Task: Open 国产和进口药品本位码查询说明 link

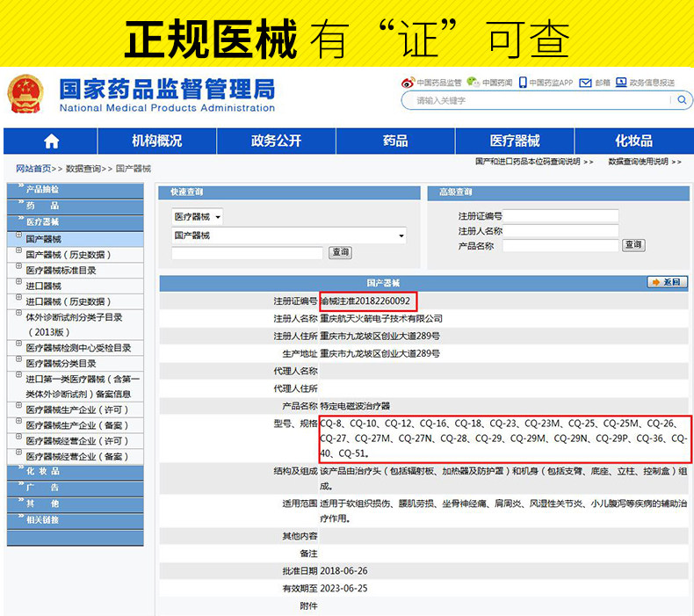Action: (x=534, y=162)
